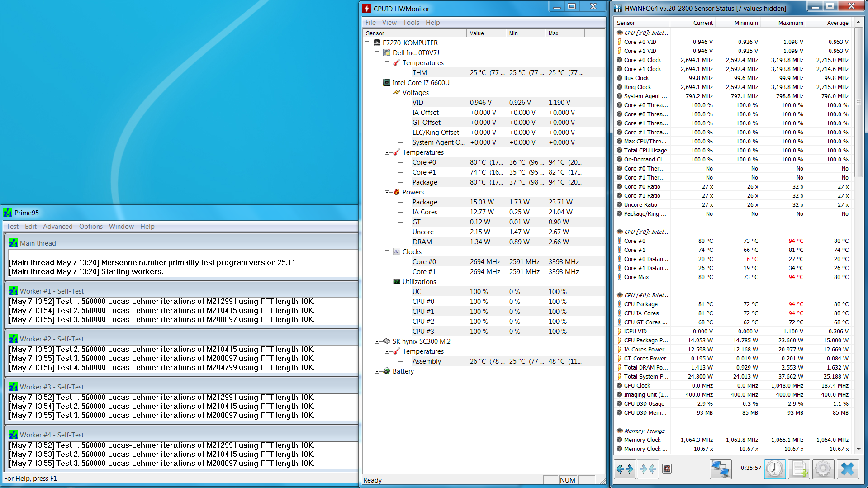Click the expand columns arrows button in HWiNFO
Viewport: 868px width, 488px height.
click(x=624, y=469)
